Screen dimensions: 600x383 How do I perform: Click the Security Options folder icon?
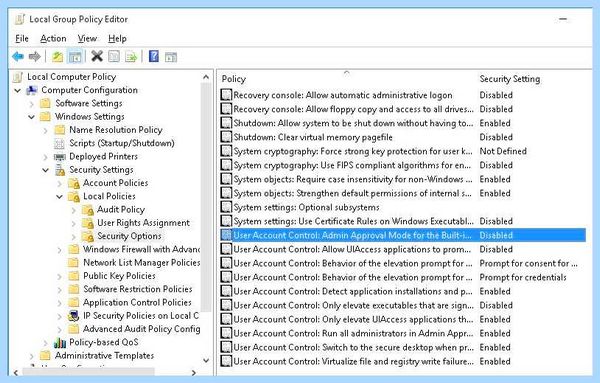[x=88, y=236]
